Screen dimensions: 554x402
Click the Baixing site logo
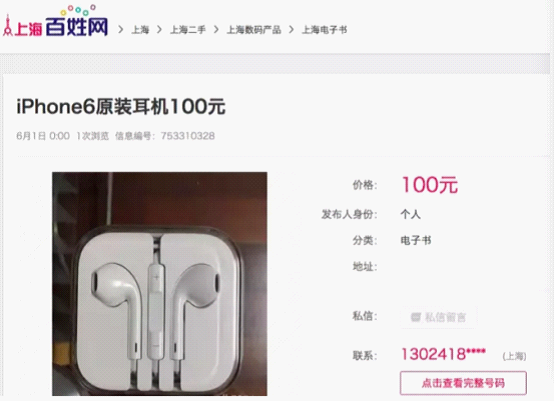coord(55,21)
